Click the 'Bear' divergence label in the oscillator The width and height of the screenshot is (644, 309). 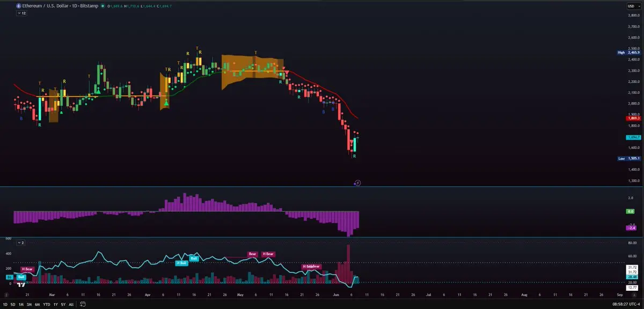253,254
